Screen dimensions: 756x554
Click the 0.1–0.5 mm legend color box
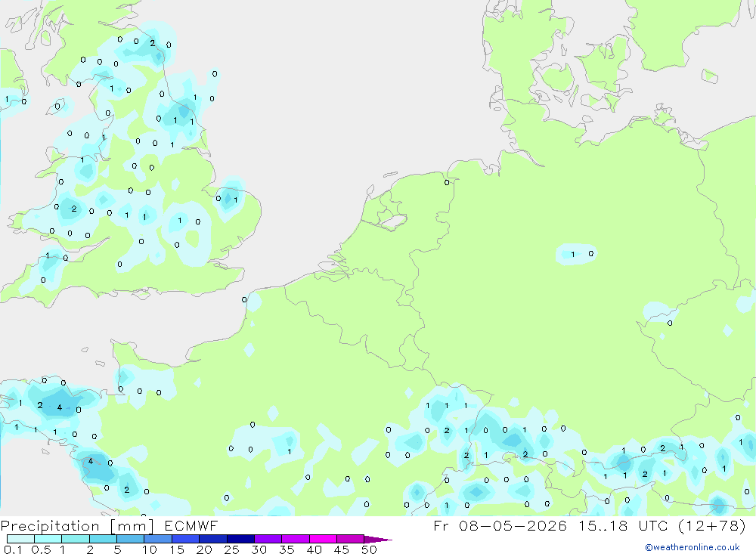point(20,539)
